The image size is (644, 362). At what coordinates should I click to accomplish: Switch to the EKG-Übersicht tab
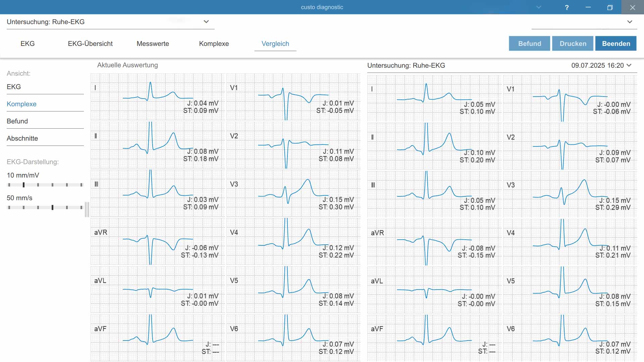click(x=90, y=44)
